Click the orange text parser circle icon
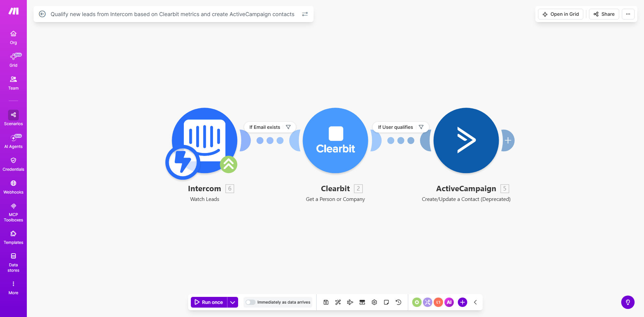Viewport: 644px width, 317px height. tap(438, 302)
